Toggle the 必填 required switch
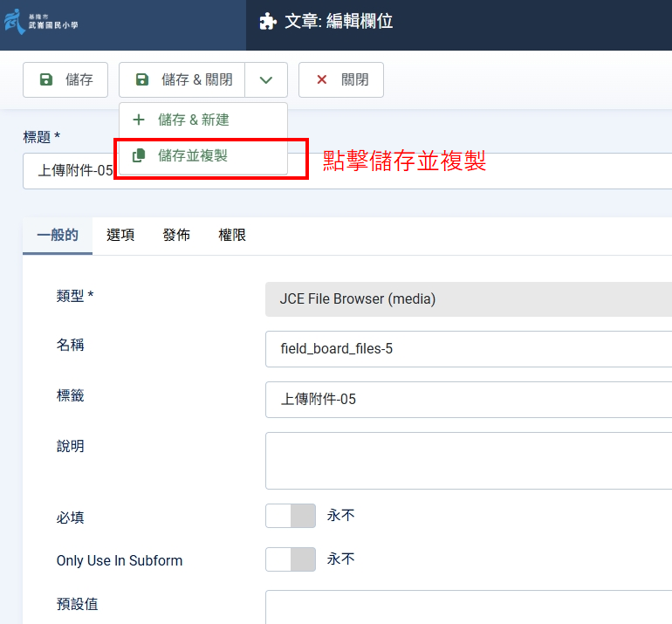Screen dimensions: 672x624 coord(291,516)
